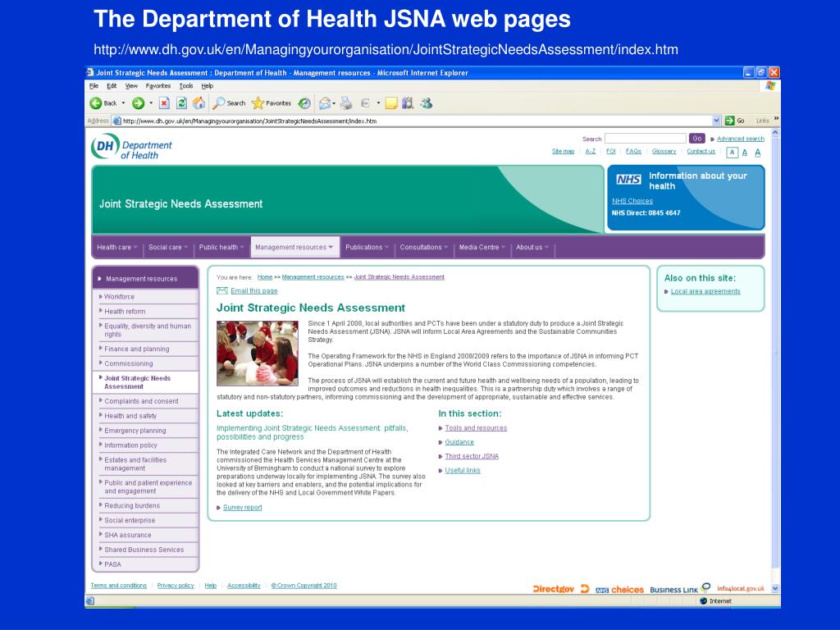
Task: Open the Survey report link
Action: [243, 507]
